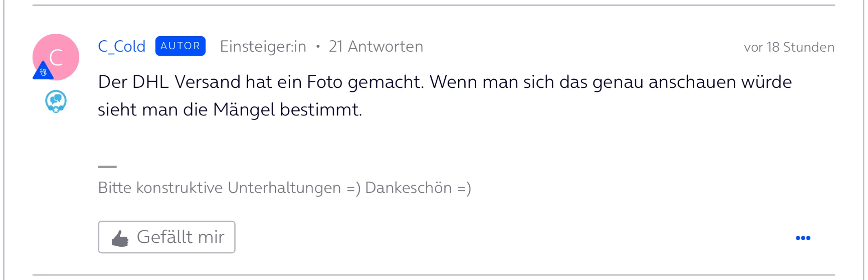Open the three-dot post options menu
The width and height of the screenshot is (868, 280).
pos(803,238)
